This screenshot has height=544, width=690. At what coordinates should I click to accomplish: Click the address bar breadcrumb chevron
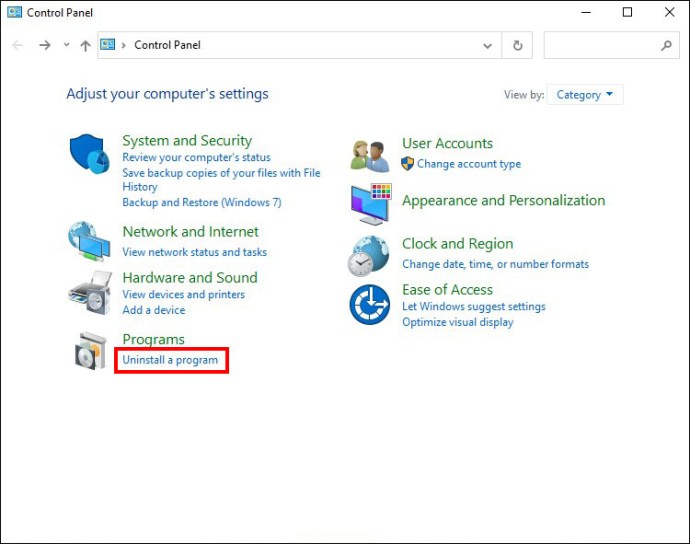tap(124, 45)
